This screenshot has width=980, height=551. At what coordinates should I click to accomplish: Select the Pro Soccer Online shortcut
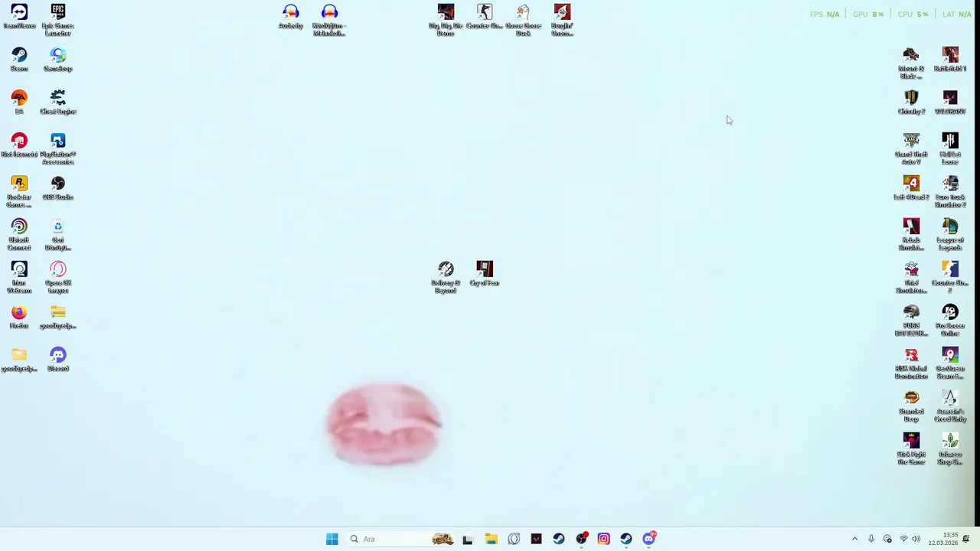(x=950, y=320)
